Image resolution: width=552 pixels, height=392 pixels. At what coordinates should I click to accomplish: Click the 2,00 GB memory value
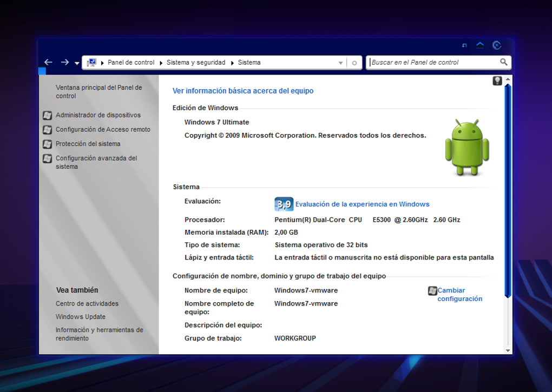(286, 232)
